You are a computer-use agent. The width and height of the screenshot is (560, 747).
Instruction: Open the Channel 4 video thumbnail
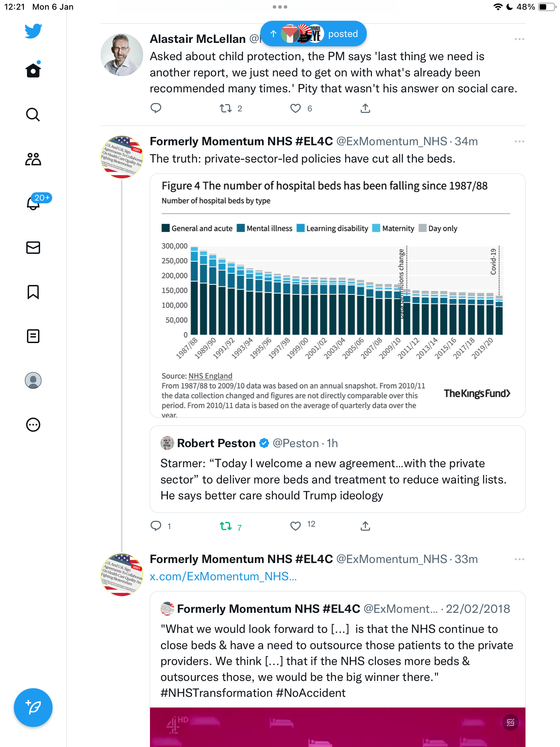pos(337,727)
